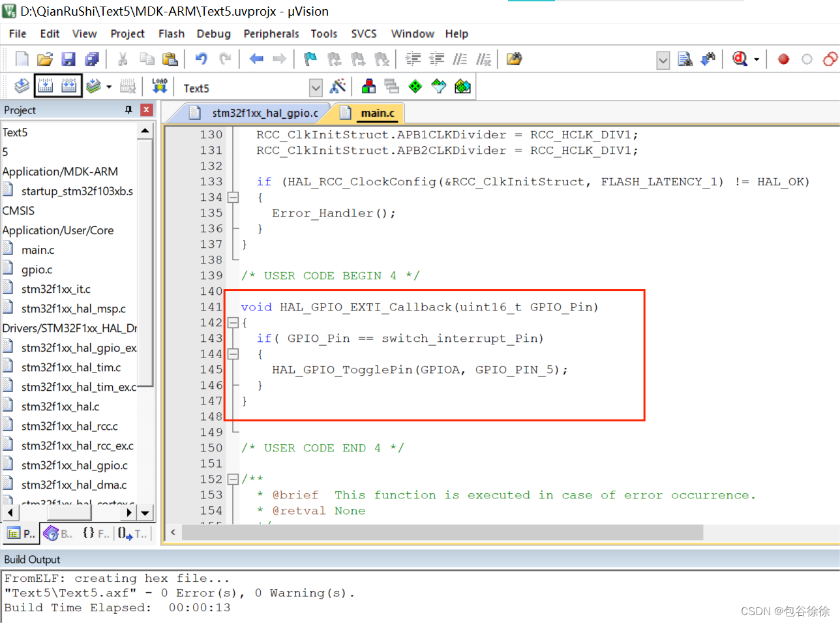This screenshot has width=840, height=623.
Task: Click Manage Run-Time Environment green diamond
Action: 415,86
